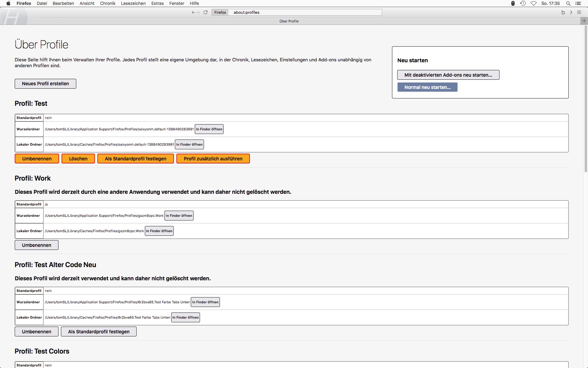Open Notification Center list icon
The image size is (588, 368).
(578, 3)
